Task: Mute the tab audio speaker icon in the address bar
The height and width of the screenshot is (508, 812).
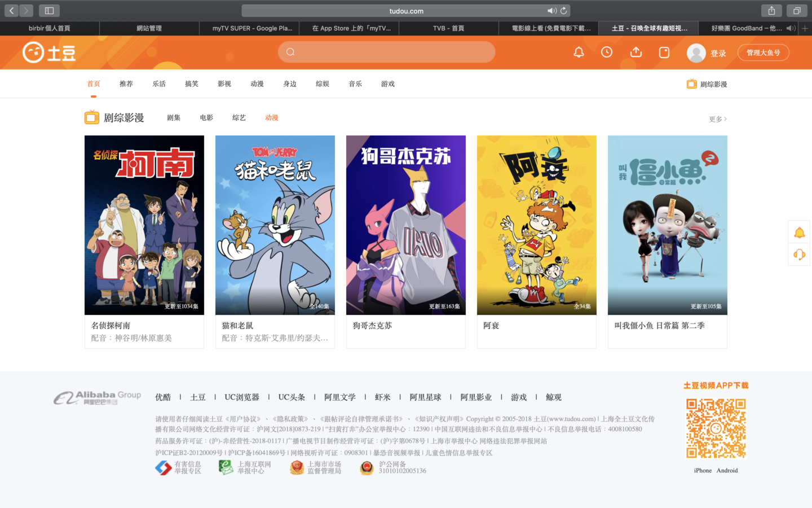Action: 551,11
